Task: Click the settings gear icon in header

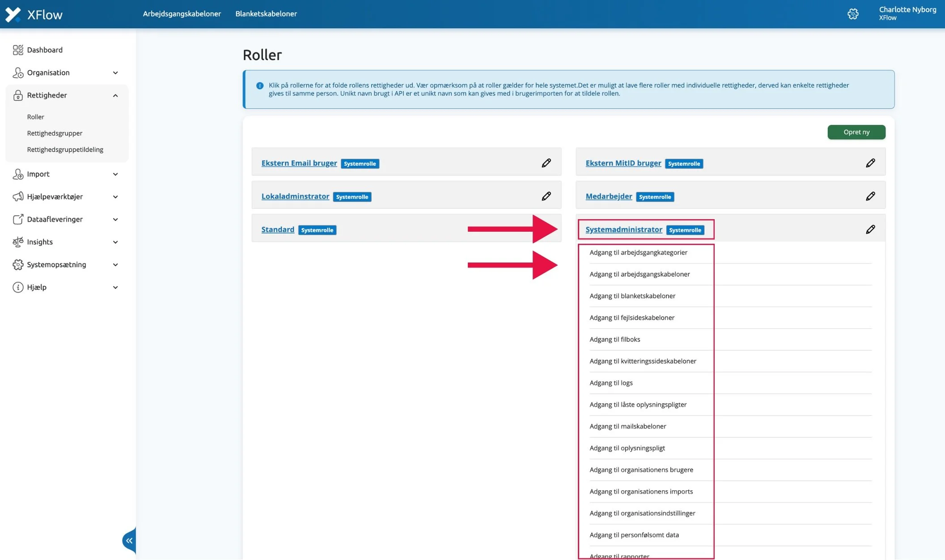Action: 852,14
